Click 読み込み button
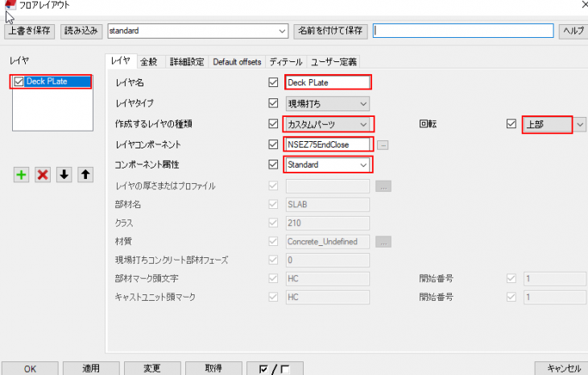The image size is (588, 375). pyautogui.click(x=81, y=31)
